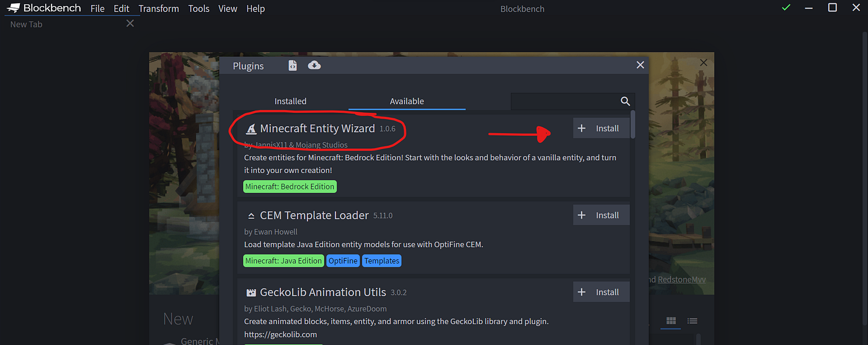Image resolution: width=868 pixels, height=345 pixels.
Task: Install the Minecraft Entity Wizard plugin
Action: point(600,128)
